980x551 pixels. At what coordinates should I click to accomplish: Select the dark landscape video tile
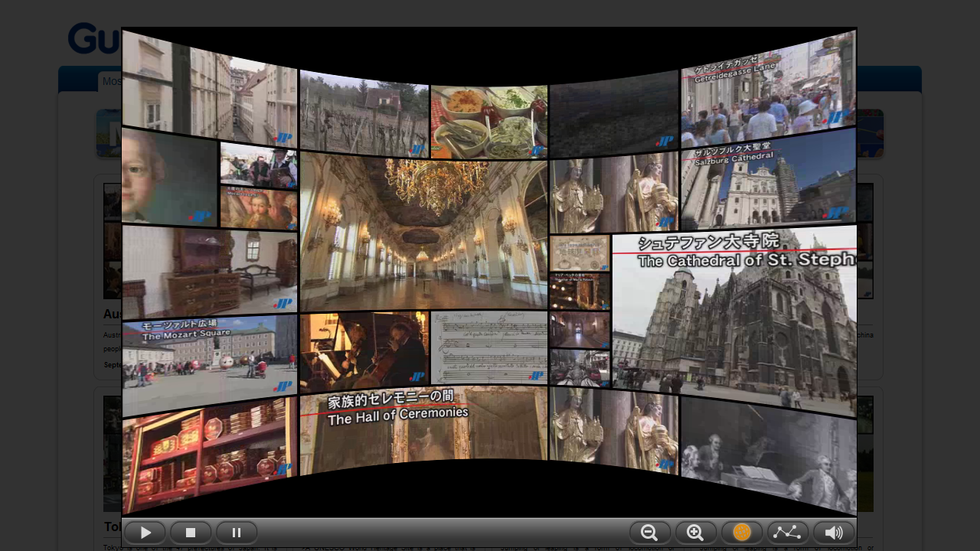(x=614, y=113)
